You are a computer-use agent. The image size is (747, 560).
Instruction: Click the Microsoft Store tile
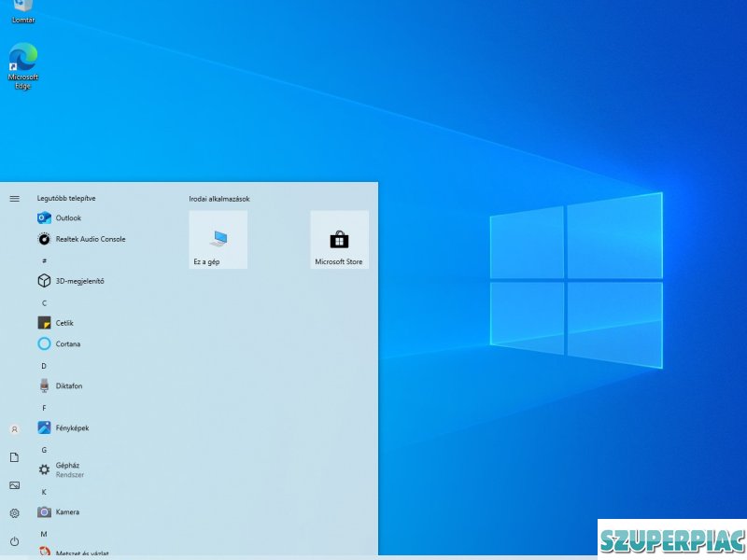click(339, 240)
